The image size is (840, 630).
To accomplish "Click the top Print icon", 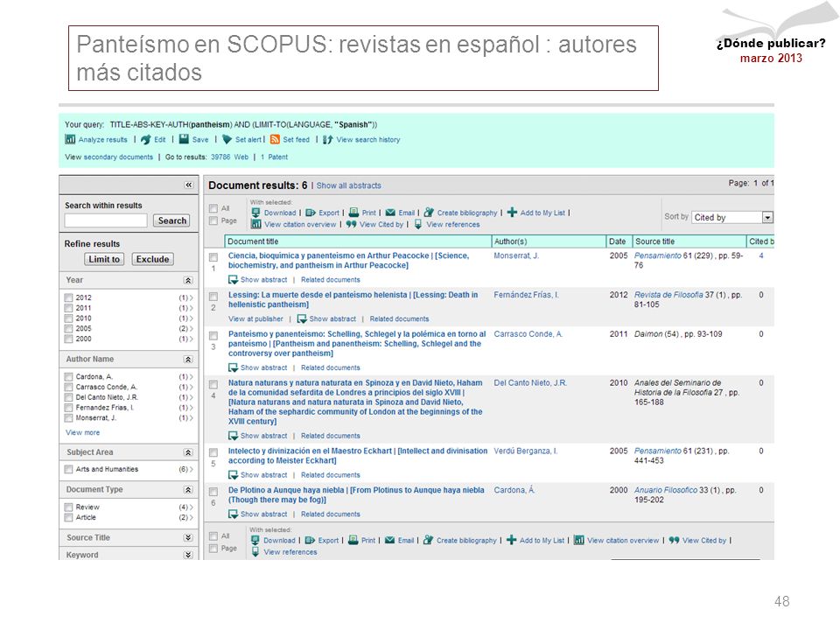I will tap(353, 213).
